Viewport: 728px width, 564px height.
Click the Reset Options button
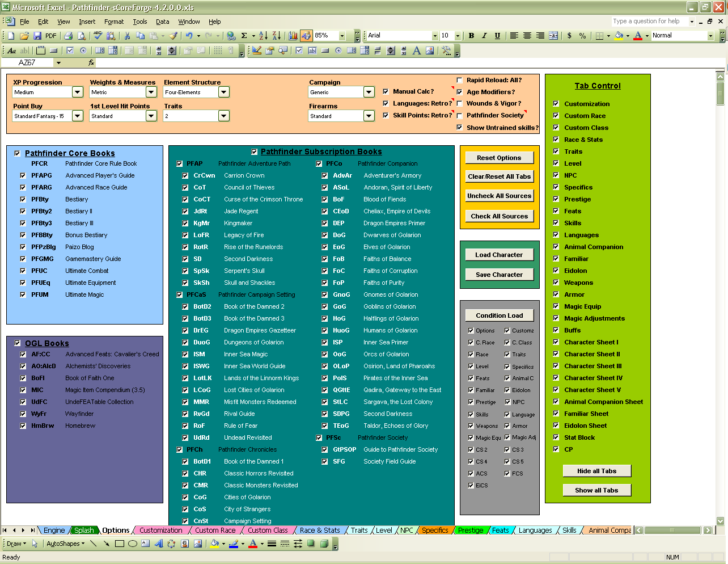(499, 158)
